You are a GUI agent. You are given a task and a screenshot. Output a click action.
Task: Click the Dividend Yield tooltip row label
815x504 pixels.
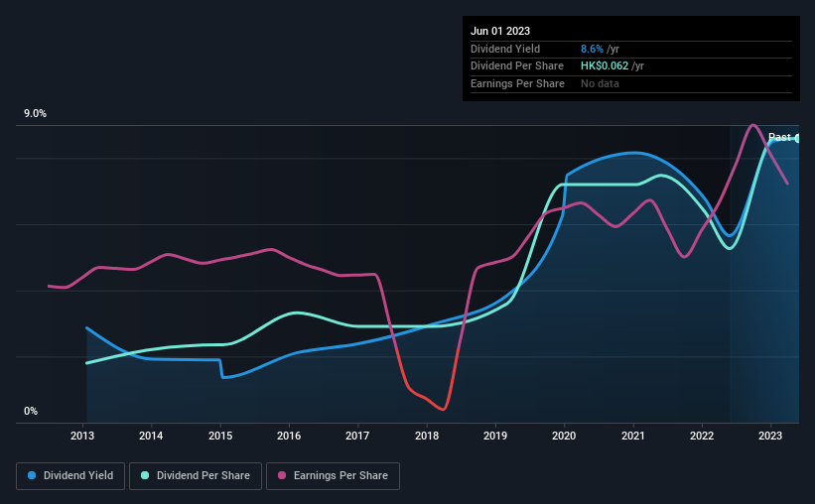tap(505, 49)
